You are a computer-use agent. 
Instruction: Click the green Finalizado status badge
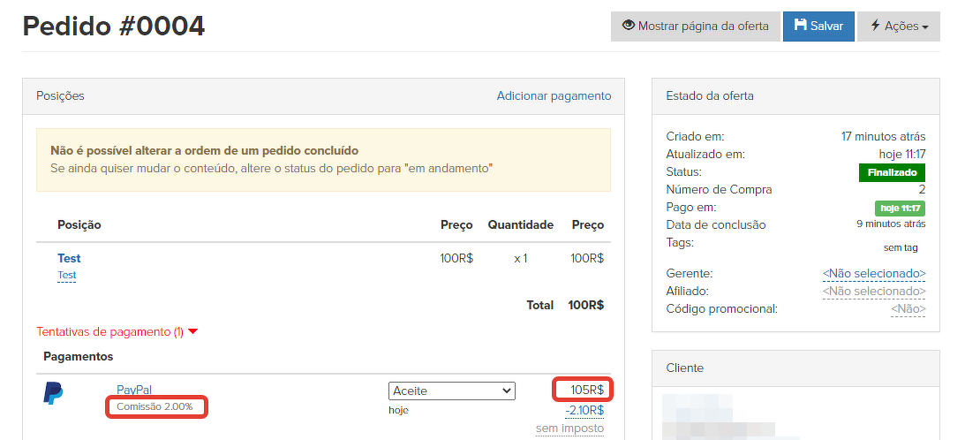pos(891,172)
